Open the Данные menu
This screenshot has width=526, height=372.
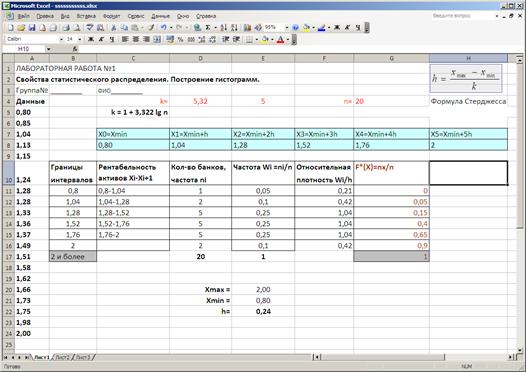160,16
